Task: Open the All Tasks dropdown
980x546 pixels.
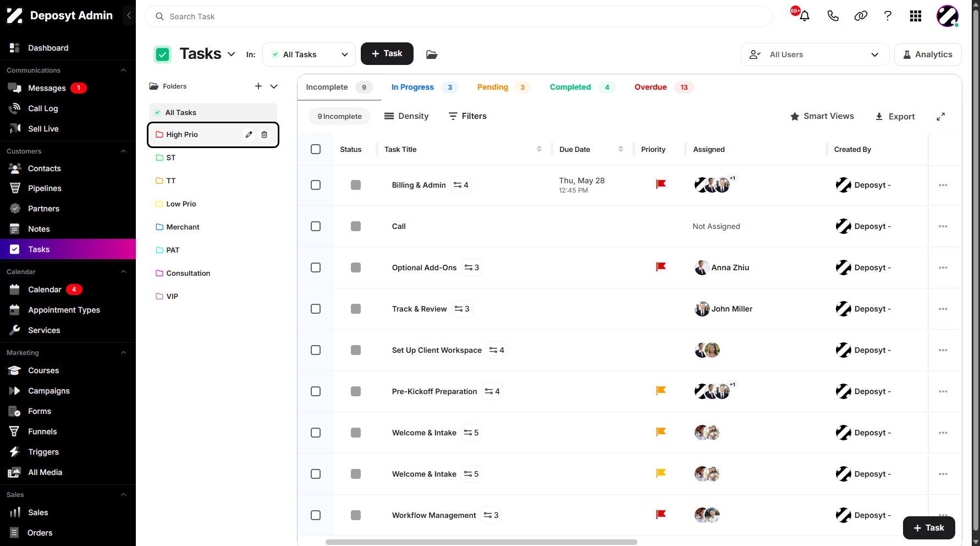Action: 309,54
